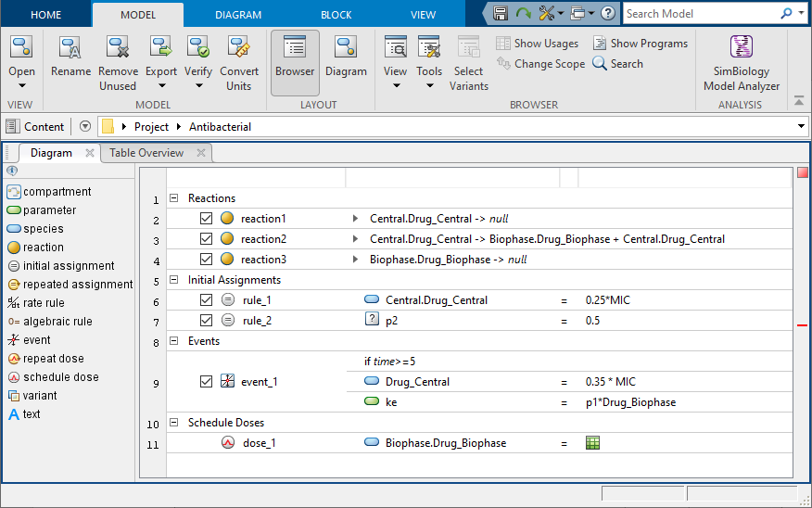Uncheck the reaction2 checkbox
This screenshot has width=812, height=508.
click(206, 239)
